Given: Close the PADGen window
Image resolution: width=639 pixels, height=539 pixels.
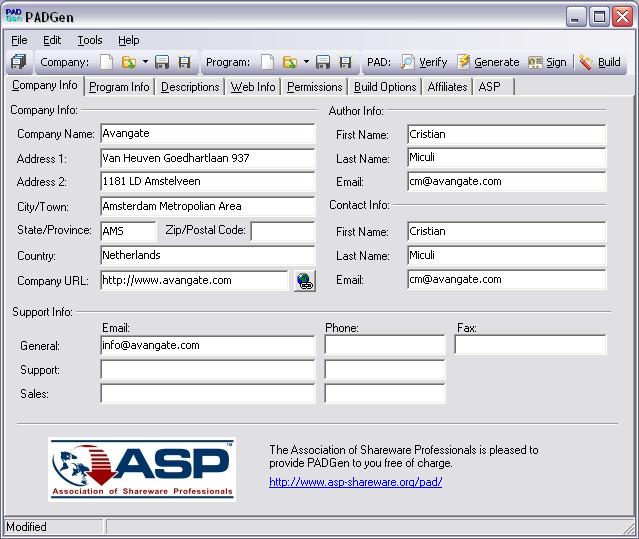Looking at the screenshot, I should [623, 17].
